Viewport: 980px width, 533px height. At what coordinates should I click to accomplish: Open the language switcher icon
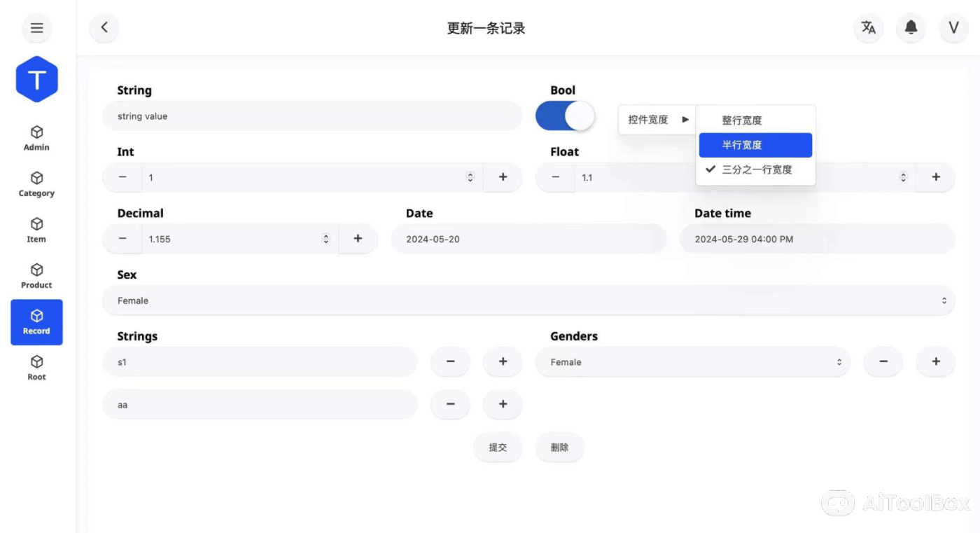[x=868, y=28]
